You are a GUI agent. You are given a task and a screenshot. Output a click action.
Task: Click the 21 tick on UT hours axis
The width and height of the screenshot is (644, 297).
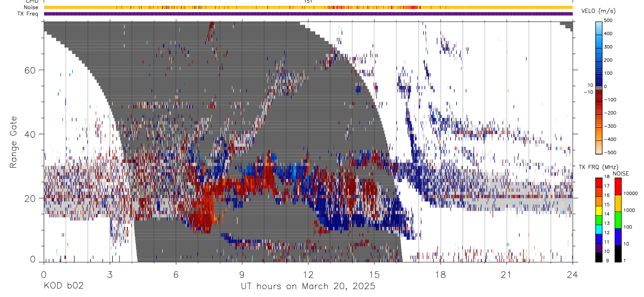pos(507,274)
